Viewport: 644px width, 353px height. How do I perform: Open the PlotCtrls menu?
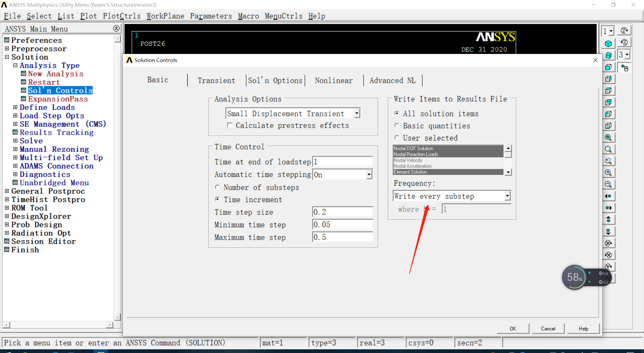(x=122, y=16)
